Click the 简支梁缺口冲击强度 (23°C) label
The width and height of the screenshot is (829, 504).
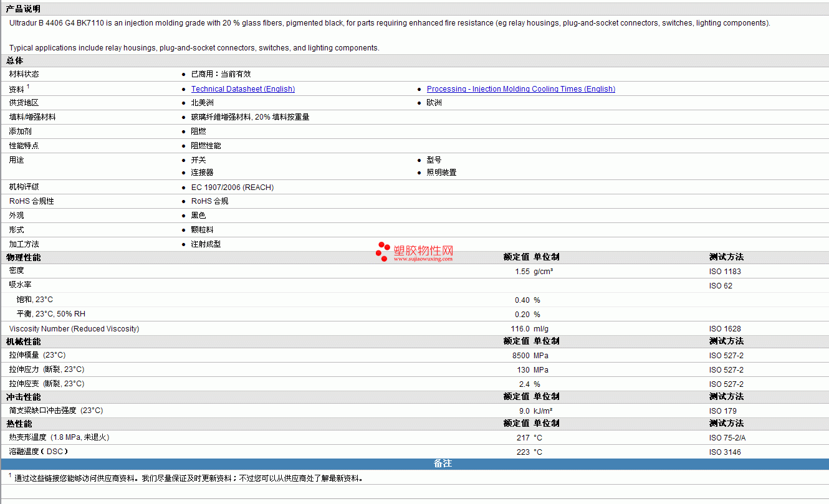(56, 411)
